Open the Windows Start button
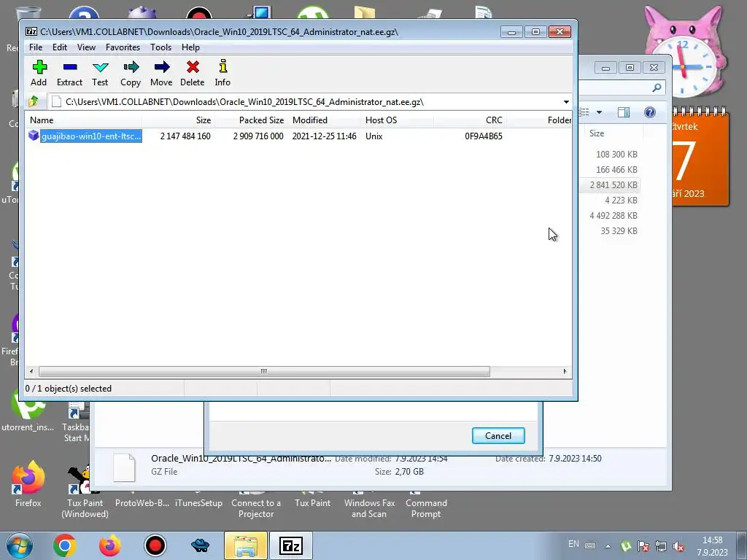 click(19, 545)
